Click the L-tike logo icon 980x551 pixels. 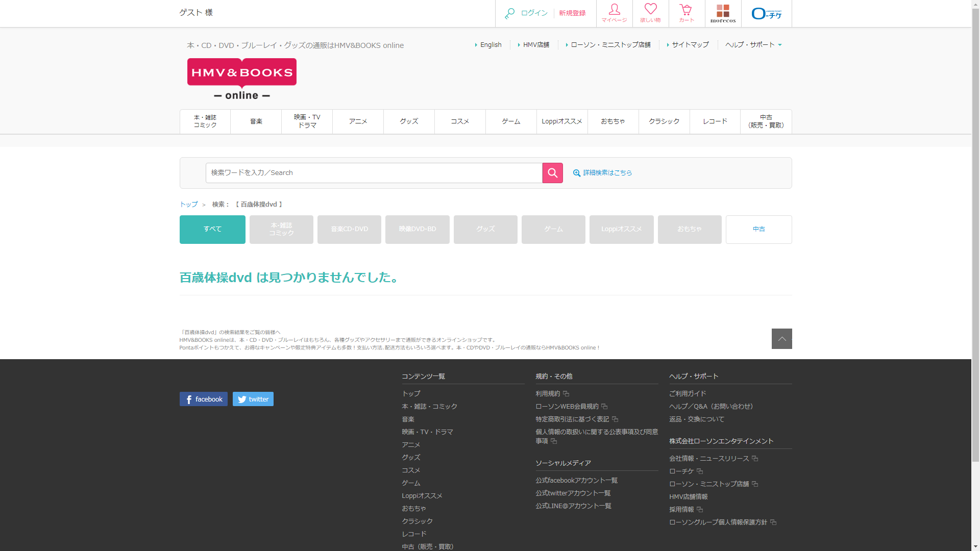(766, 13)
